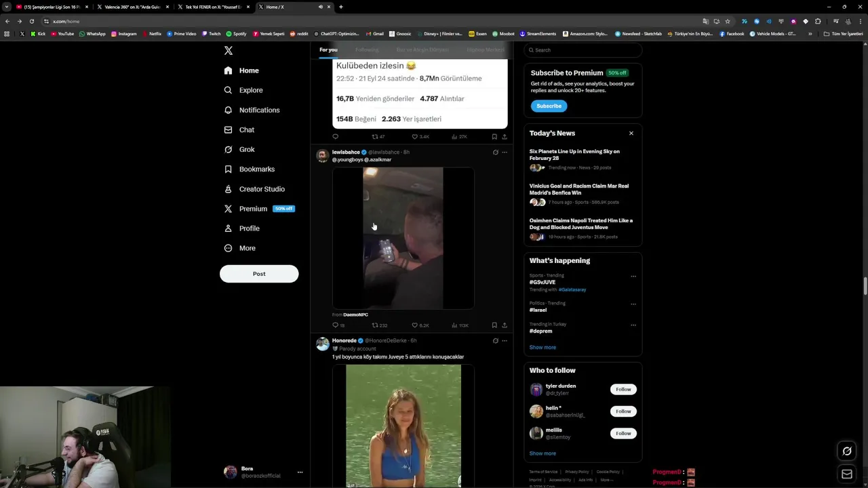The image size is (868, 488).
Task: Reload the page
Action: click(31, 21)
